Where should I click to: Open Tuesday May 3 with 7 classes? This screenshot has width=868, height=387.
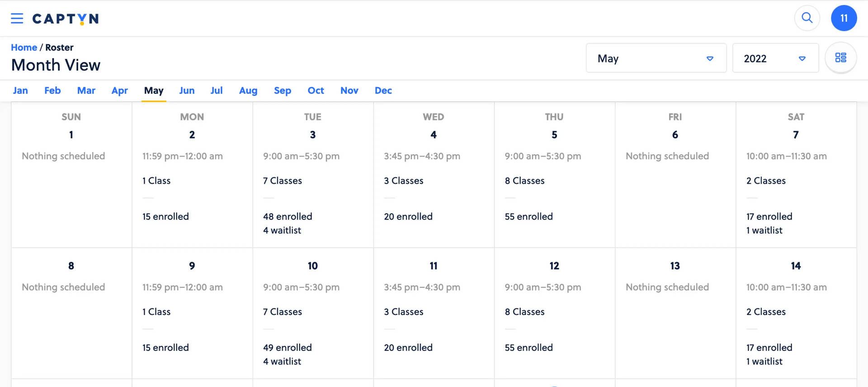pyautogui.click(x=313, y=181)
